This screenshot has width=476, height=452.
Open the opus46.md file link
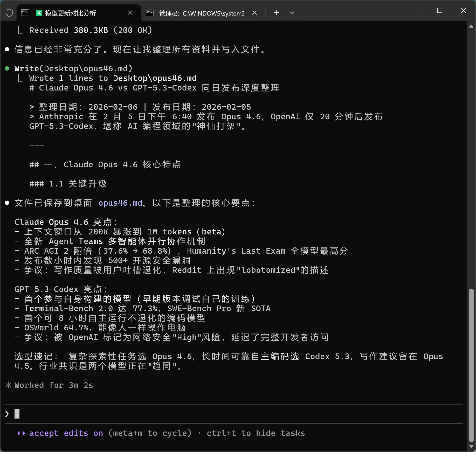[x=120, y=203]
